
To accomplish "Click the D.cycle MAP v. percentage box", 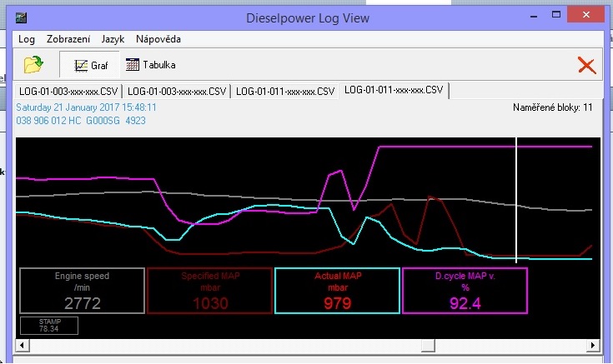I will point(465,291).
